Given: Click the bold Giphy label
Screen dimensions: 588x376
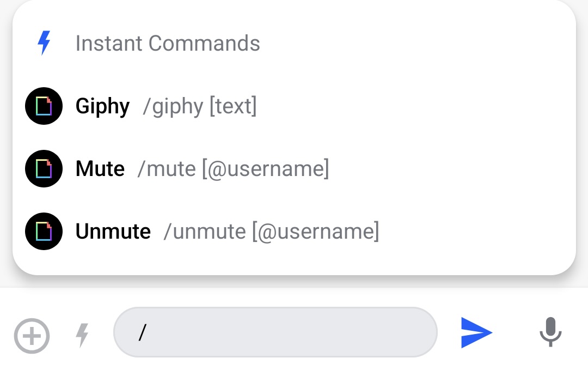Looking at the screenshot, I should click(102, 106).
